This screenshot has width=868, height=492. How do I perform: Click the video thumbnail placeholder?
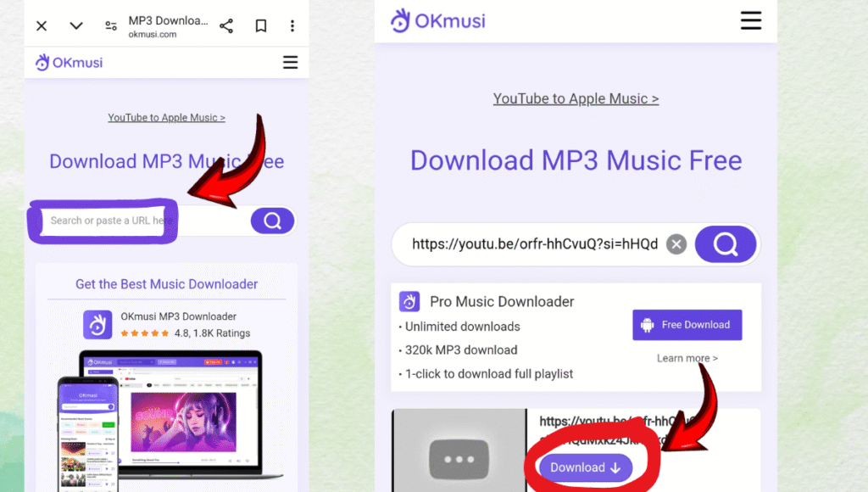[x=459, y=450]
